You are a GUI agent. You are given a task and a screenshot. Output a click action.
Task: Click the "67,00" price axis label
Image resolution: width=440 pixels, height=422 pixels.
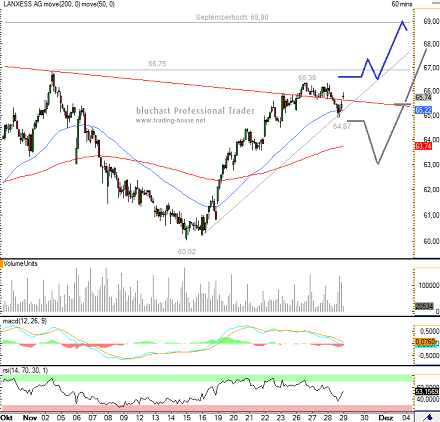[431, 68]
